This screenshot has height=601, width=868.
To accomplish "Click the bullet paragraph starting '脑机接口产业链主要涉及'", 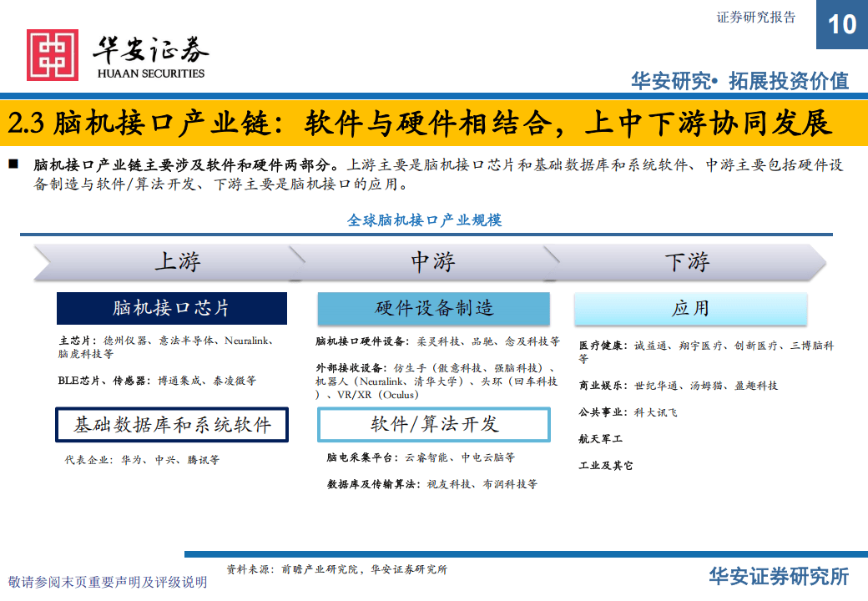I will tap(437, 174).
